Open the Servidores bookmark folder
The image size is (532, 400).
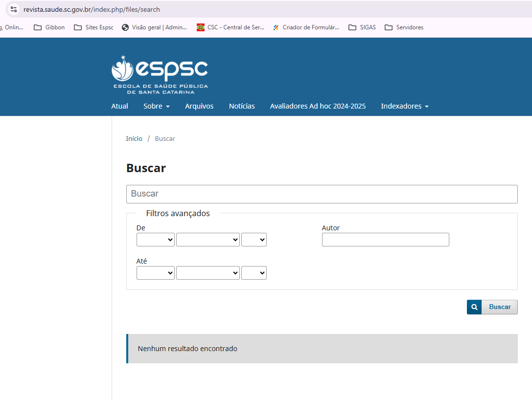[x=404, y=27]
